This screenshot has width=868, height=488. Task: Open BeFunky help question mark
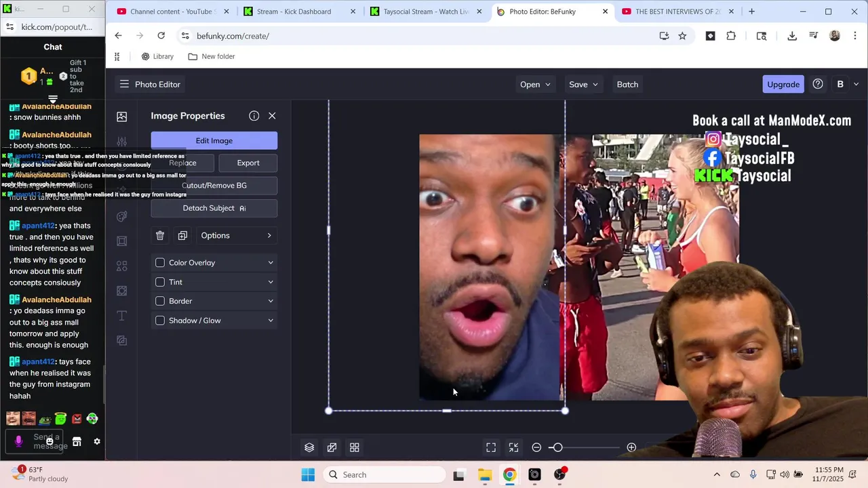818,84
